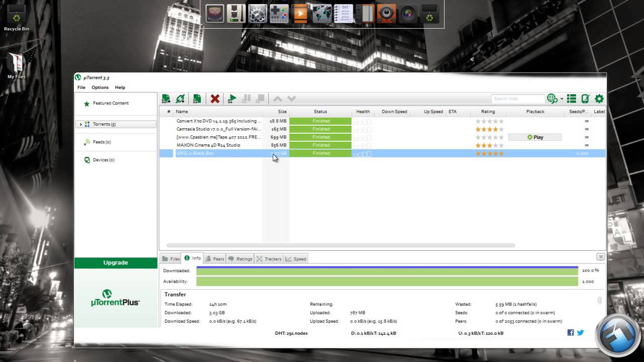Click the Twitter icon in status bar
The image size is (644, 362).
(580, 332)
